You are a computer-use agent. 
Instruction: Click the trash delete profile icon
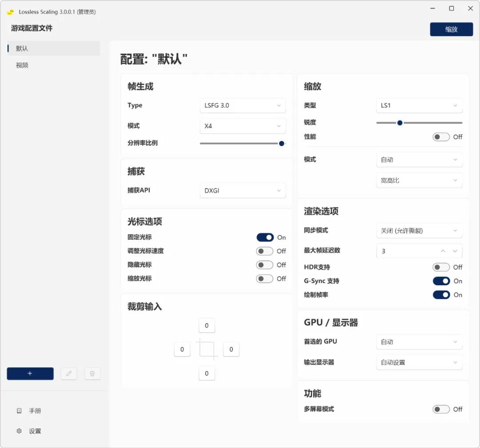(x=92, y=374)
